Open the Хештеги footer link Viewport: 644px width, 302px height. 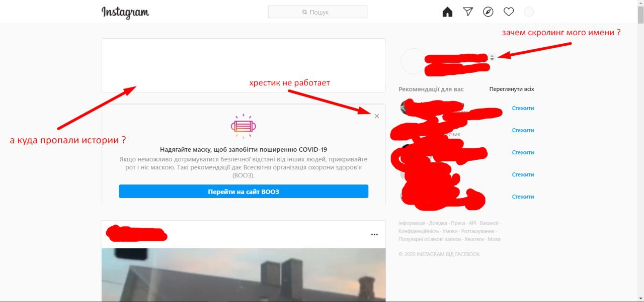(474, 239)
